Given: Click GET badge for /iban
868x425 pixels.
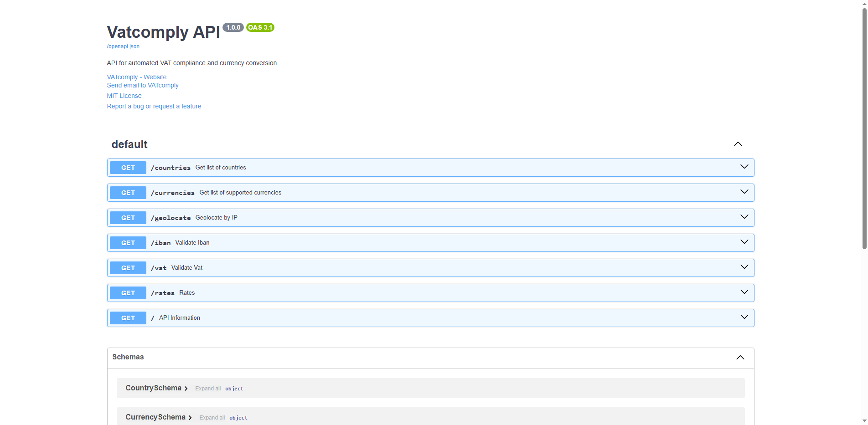Looking at the screenshot, I should [128, 243].
